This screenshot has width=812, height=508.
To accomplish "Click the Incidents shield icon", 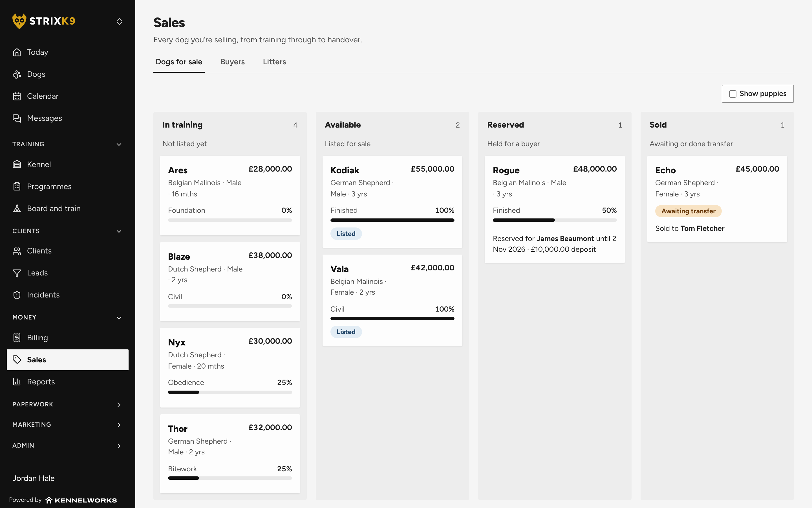I will 17,295.
